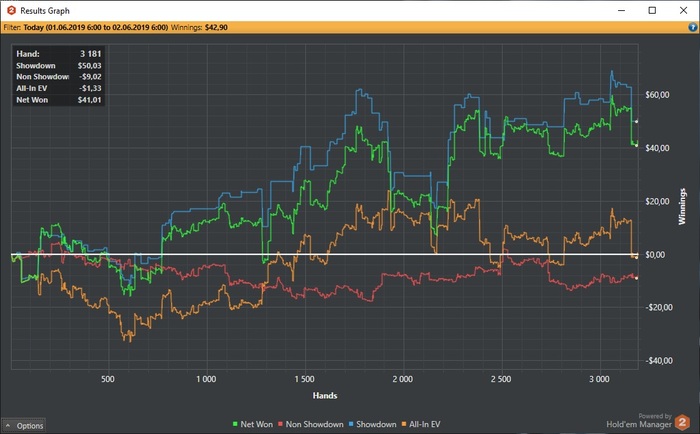Close the Results Graph window

coord(683,10)
